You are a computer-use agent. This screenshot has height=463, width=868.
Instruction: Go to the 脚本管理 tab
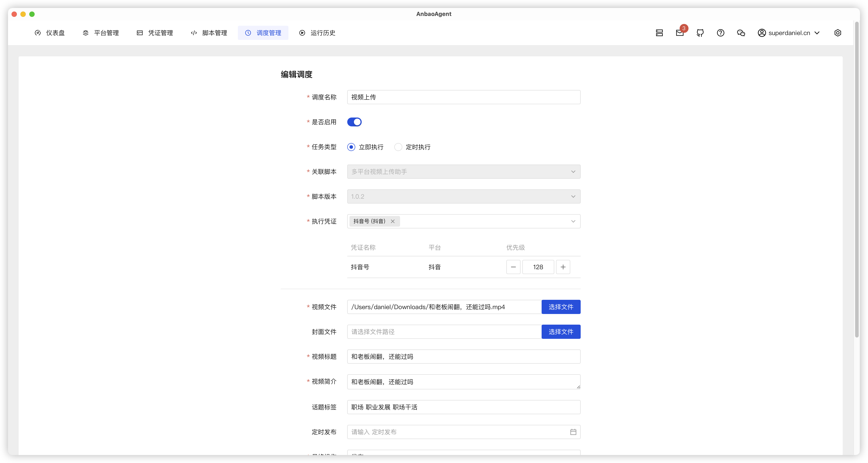click(209, 33)
